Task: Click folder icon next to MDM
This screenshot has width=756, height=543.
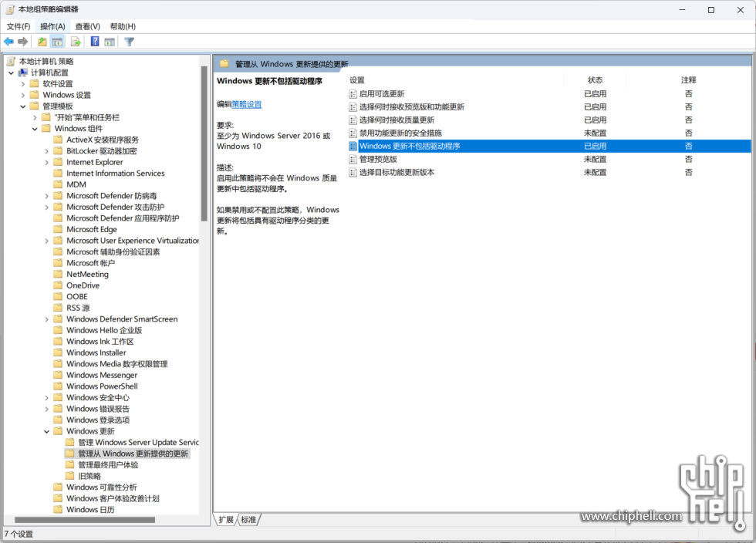Action: tap(58, 184)
